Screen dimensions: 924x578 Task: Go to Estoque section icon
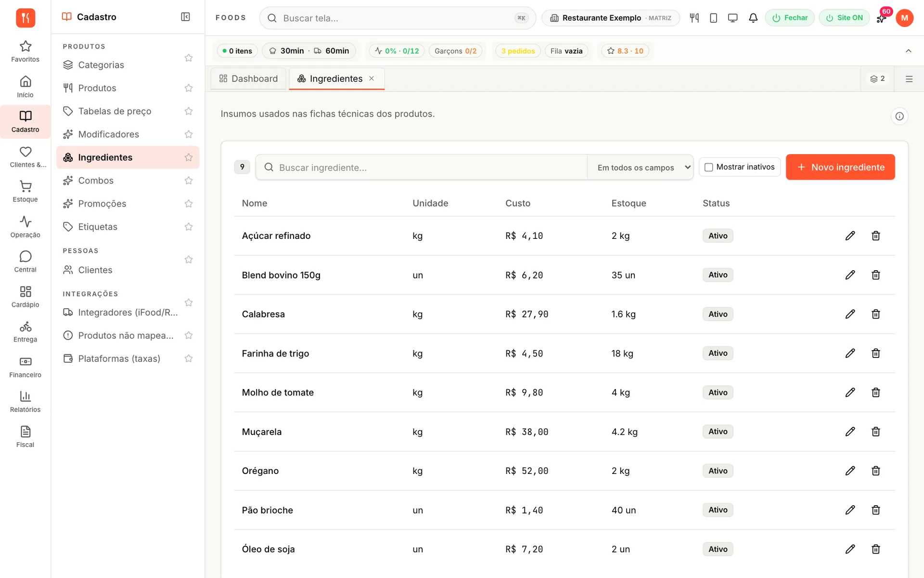[x=25, y=192]
